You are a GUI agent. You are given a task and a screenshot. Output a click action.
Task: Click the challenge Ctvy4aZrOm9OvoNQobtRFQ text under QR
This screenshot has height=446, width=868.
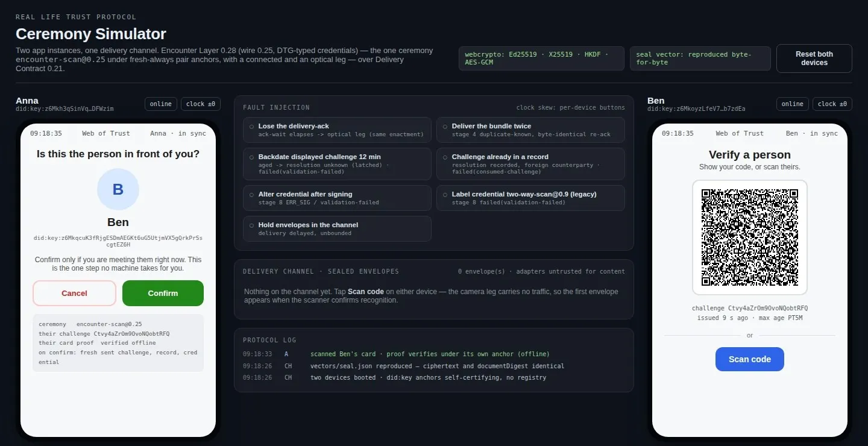click(750, 308)
